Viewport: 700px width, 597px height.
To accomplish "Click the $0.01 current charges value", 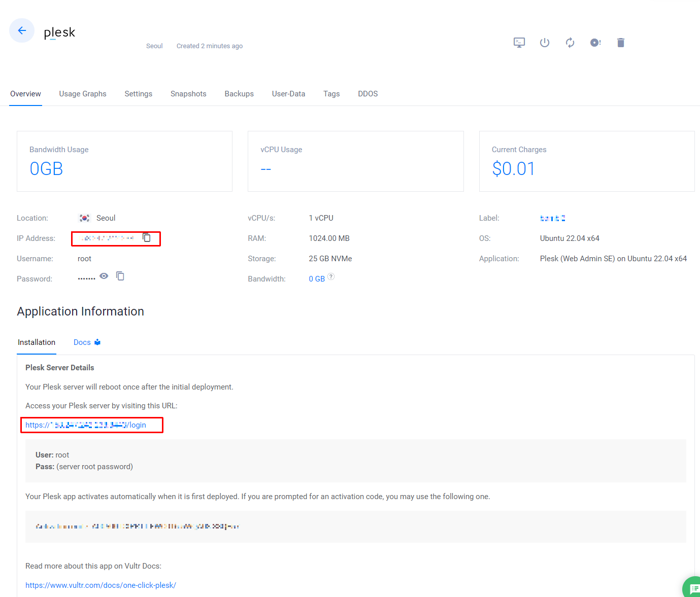I will click(x=513, y=169).
